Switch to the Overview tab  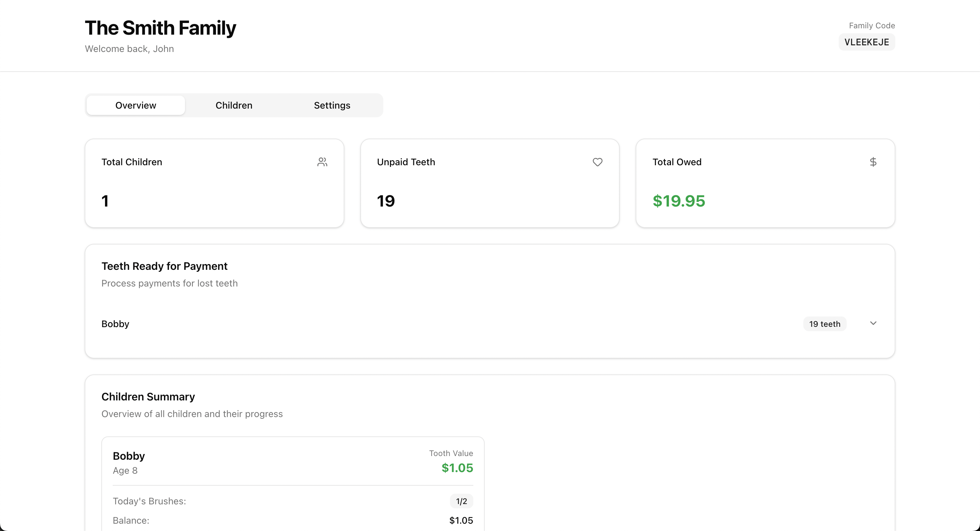click(x=135, y=105)
